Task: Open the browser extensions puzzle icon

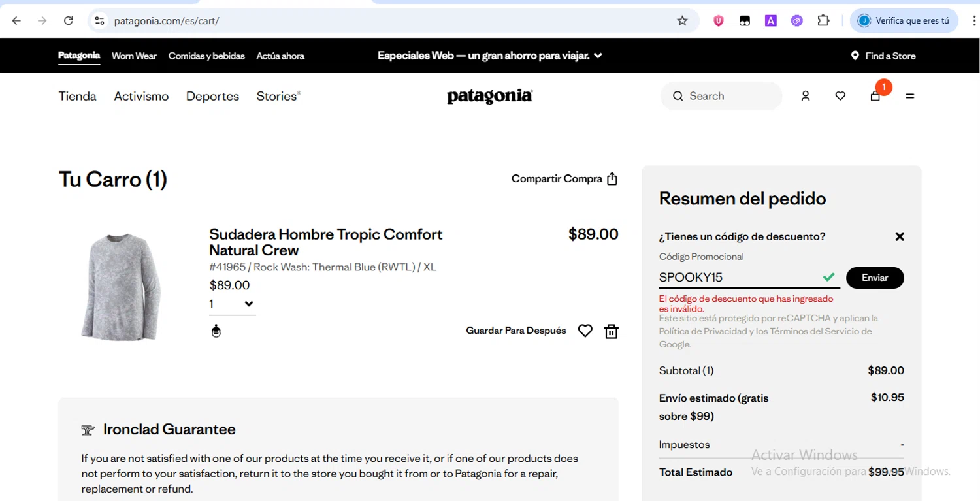Action: (x=823, y=21)
